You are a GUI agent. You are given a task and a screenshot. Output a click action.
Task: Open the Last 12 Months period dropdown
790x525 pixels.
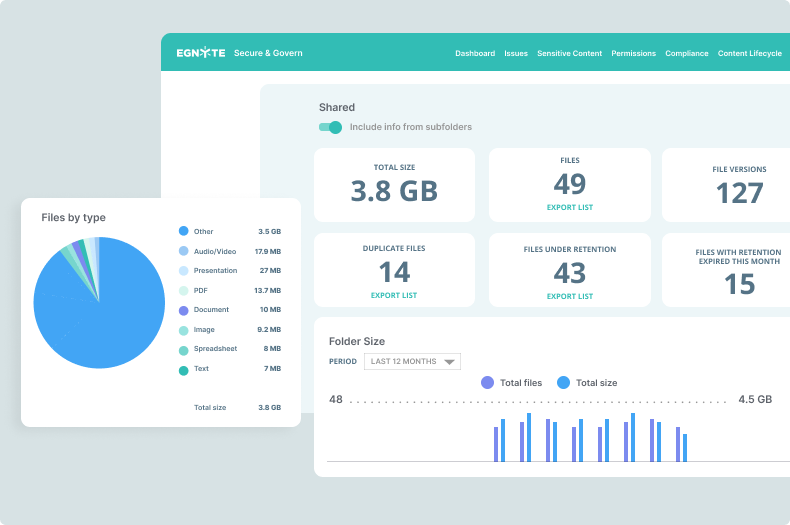click(412, 361)
